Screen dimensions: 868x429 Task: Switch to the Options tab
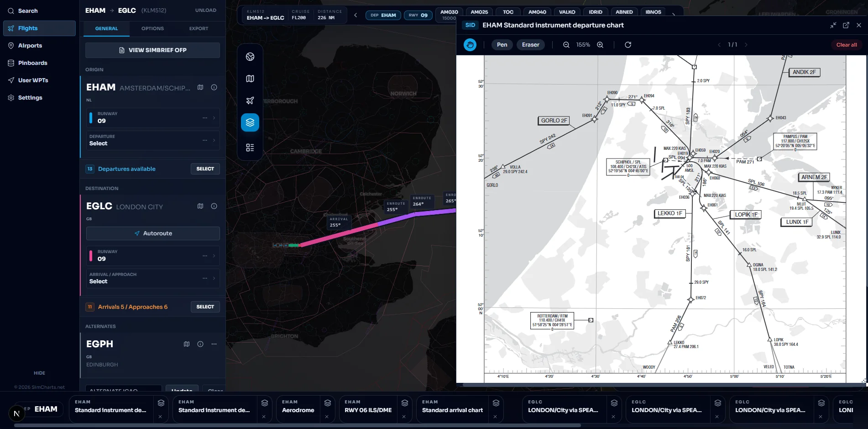click(x=152, y=28)
